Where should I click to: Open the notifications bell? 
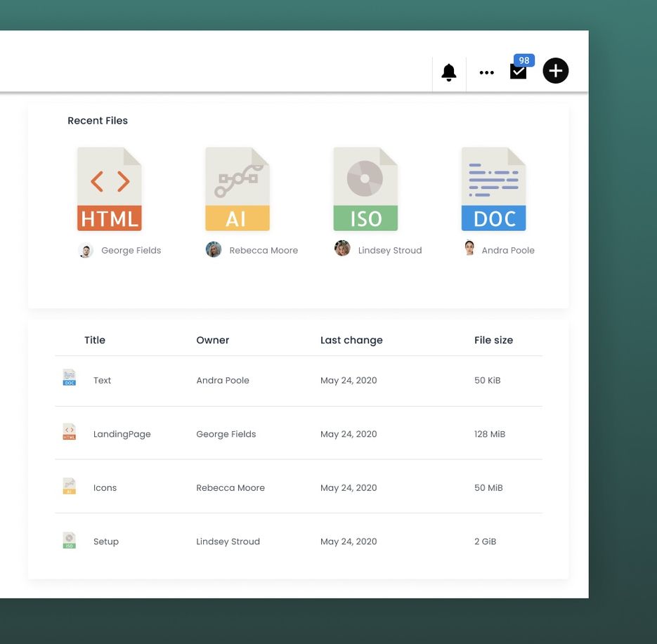[449, 72]
